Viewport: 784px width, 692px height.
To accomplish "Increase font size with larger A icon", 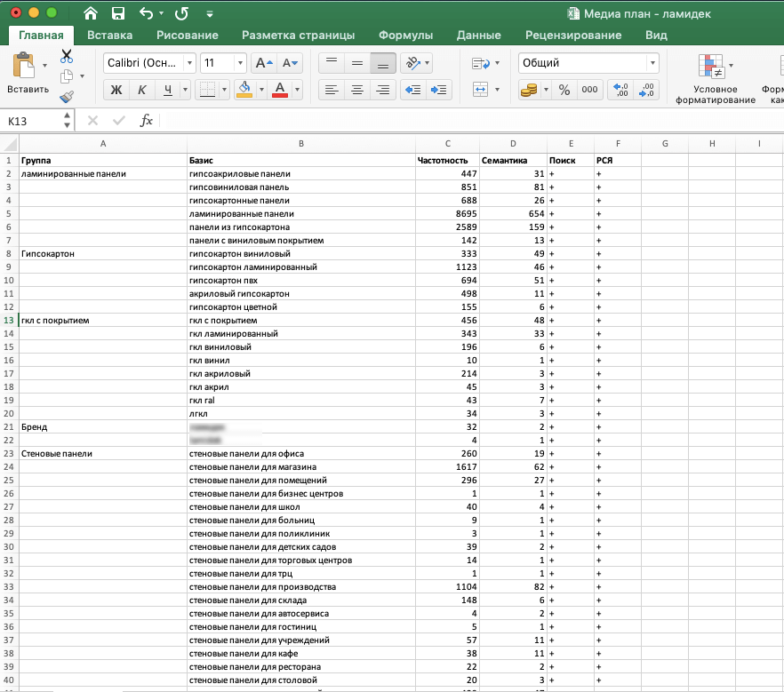I will 264,63.
